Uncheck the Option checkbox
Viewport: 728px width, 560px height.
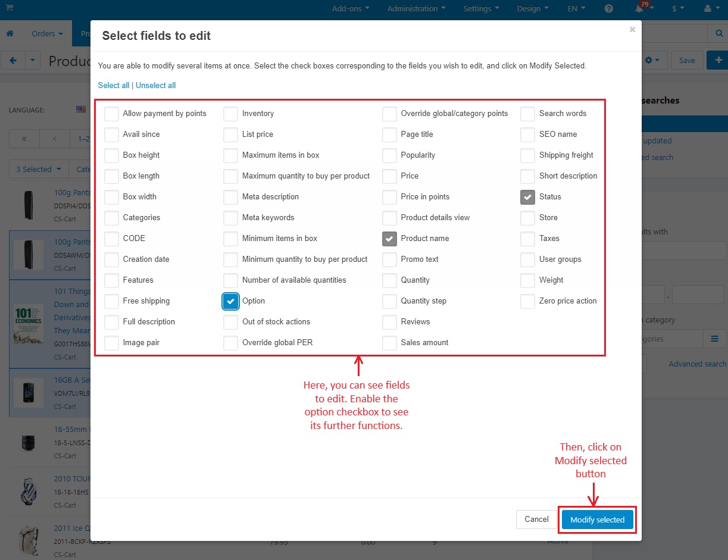coord(231,301)
